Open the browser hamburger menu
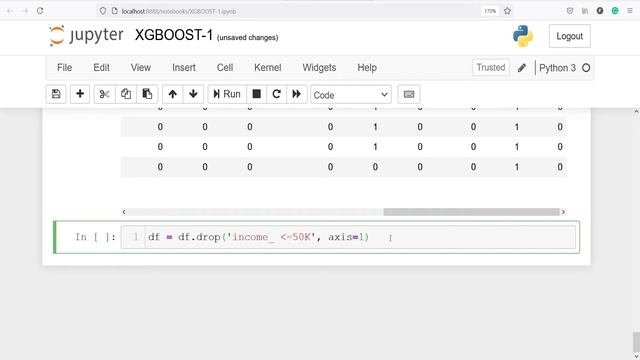The width and height of the screenshot is (640, 360). 630,11
